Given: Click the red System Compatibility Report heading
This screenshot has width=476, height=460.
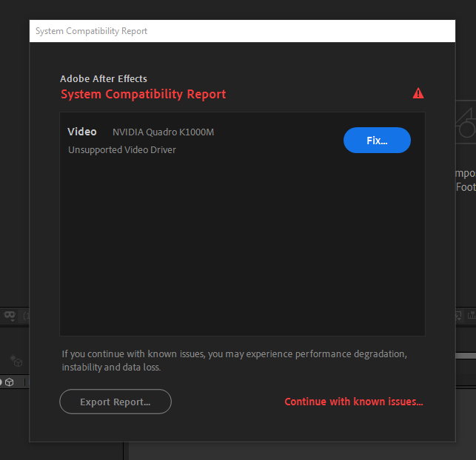Looking at the screenshot, I should [144, 95].
